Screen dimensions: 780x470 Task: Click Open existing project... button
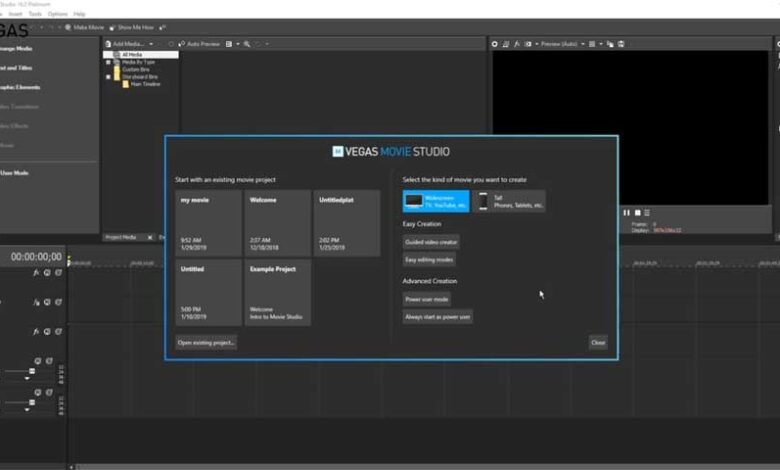tap(206, 343)
